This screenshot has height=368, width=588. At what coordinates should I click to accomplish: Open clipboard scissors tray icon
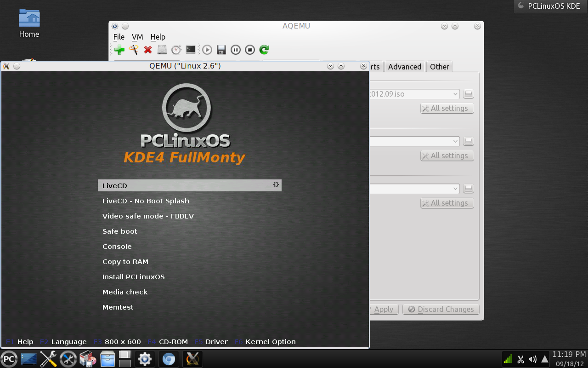coord(520,359)
